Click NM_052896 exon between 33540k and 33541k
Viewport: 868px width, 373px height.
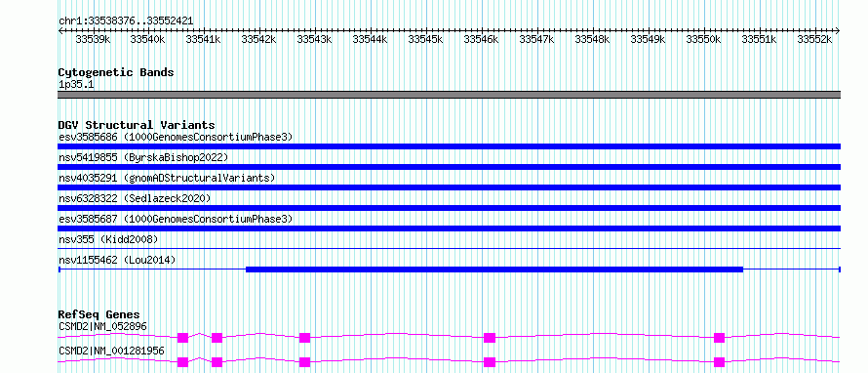pyautogui.click(x=183, y=338)
